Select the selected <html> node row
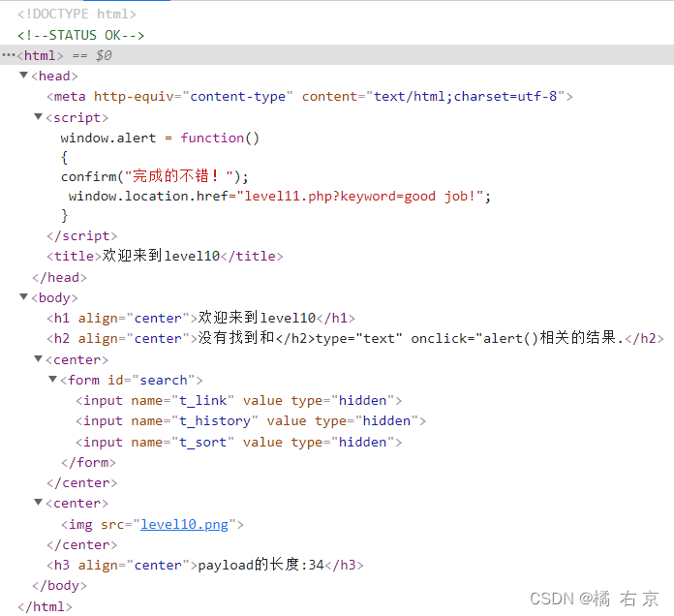The width and height of the screenshot is (674, 616). pos(337,55)
